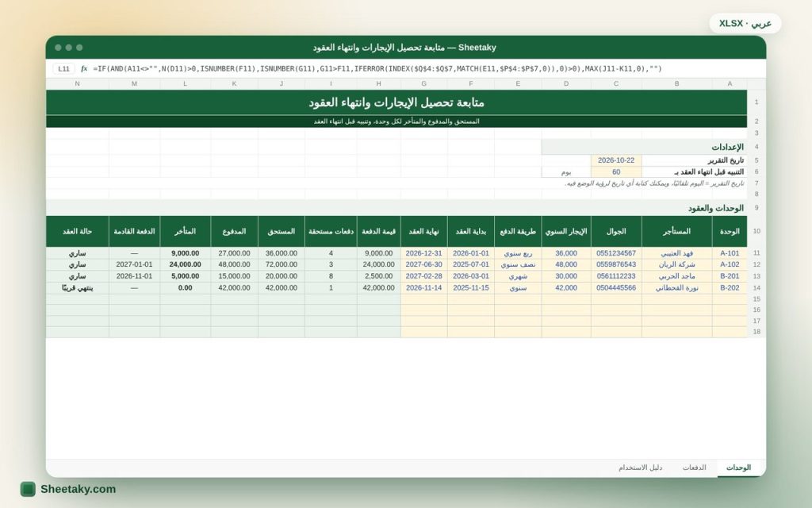Screen dimensions: 812x508
Task: Switch to the الدفعات sheet tab
Action: (x=694, y=468)
